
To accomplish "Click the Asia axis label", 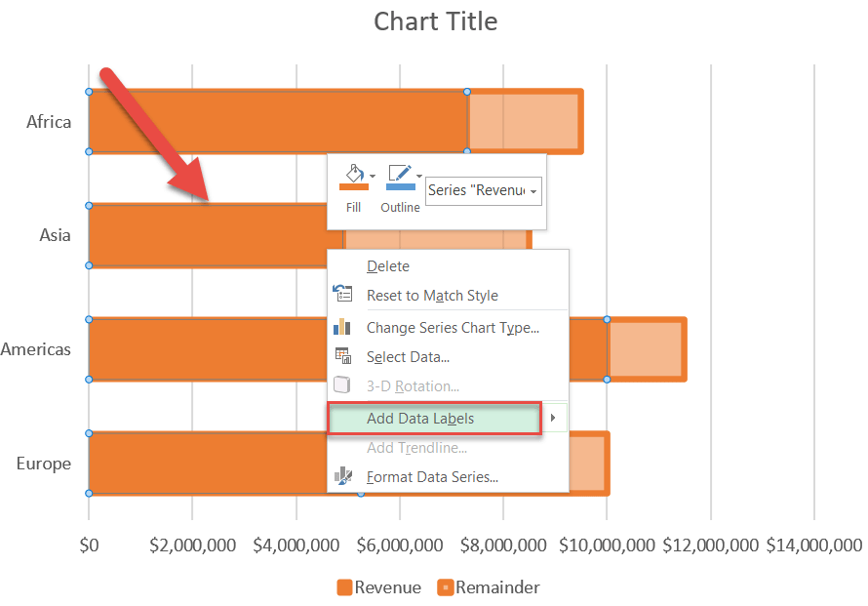I will (55, 235).
